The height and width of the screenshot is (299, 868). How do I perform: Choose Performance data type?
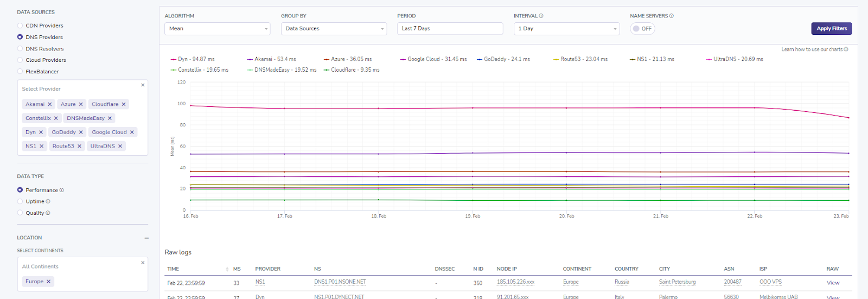click(x=20, y=190)
